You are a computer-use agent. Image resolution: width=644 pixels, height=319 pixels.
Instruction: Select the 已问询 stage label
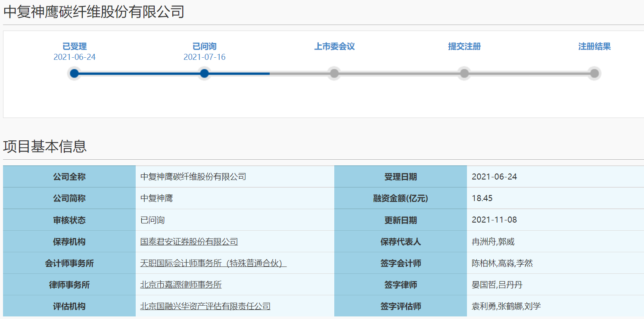tap(205, 46)
